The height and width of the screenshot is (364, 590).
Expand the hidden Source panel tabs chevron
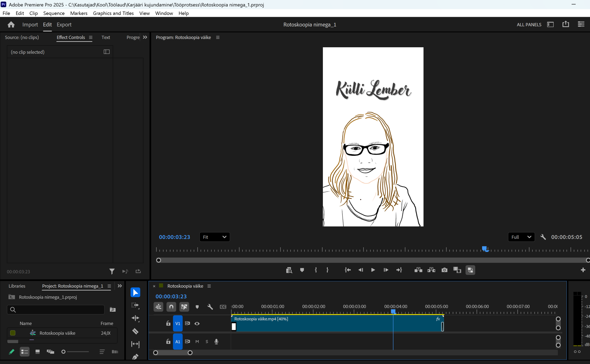(x=145, y=37)
